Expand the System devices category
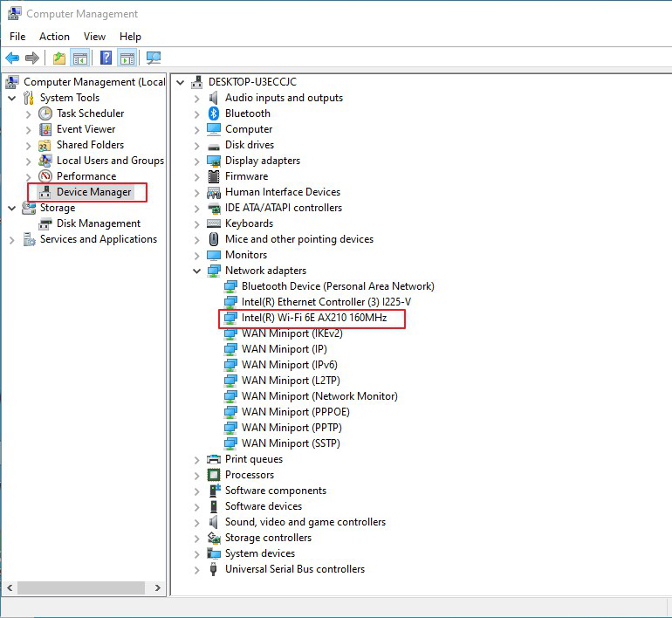Screen dimensions: 672x618 tap(196, 553)
